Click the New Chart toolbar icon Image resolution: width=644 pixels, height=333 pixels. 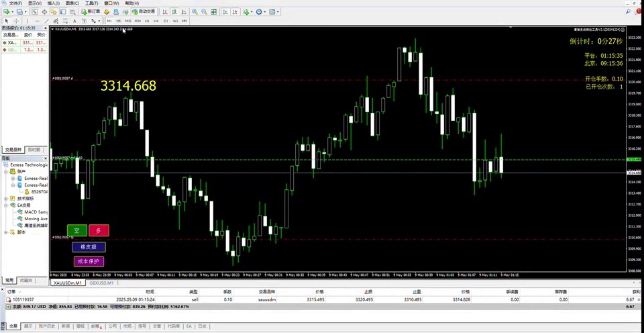(7, 12)
